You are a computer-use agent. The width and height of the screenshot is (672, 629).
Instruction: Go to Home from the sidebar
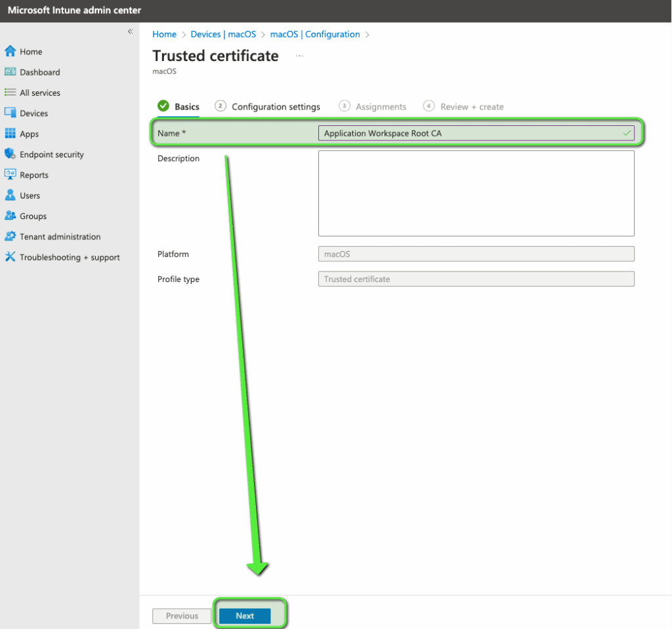[x=30, y=51]
